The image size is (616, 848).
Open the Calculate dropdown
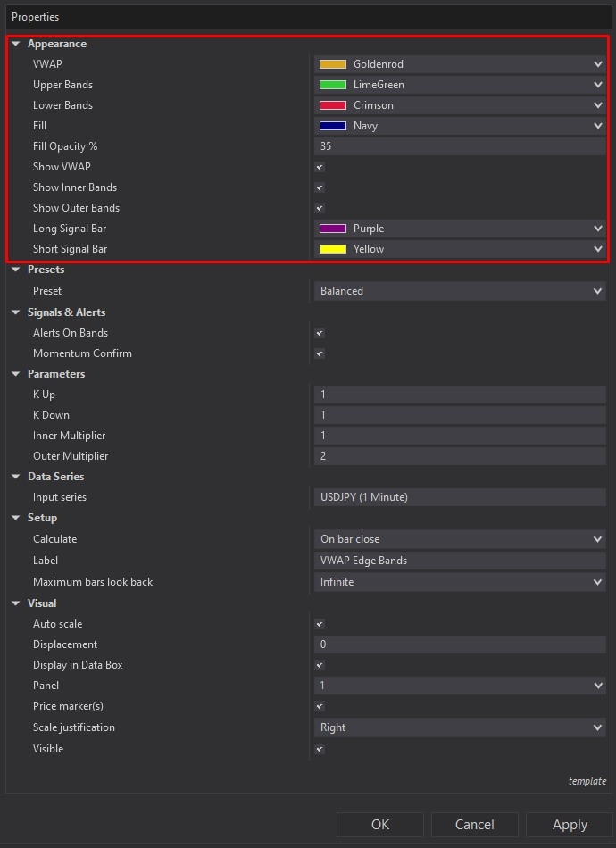pos(596,538)
